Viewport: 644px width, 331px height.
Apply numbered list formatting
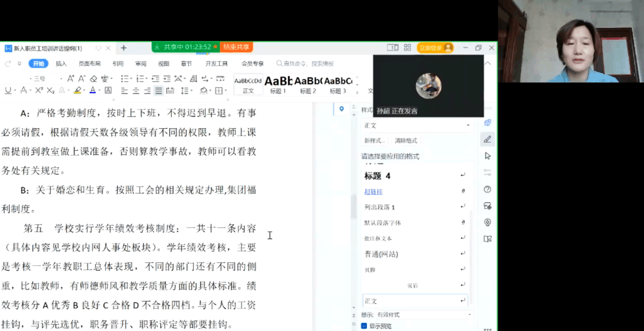coord(140,78)
